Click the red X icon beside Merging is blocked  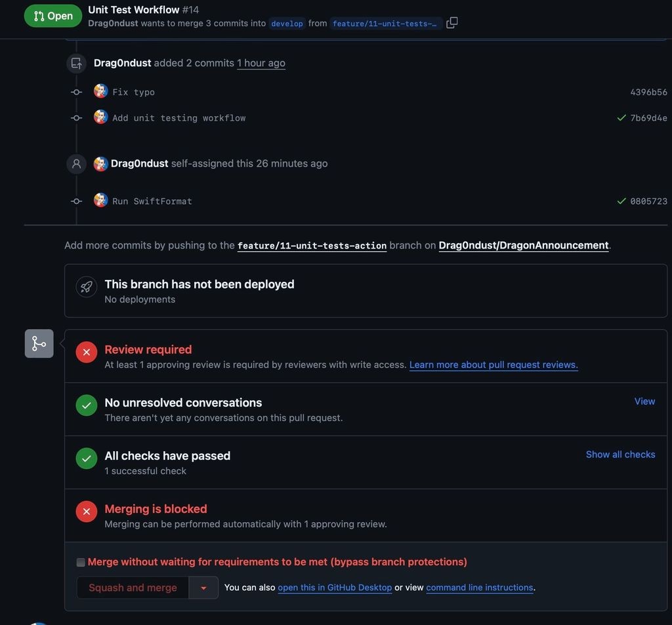coord(87,512)
